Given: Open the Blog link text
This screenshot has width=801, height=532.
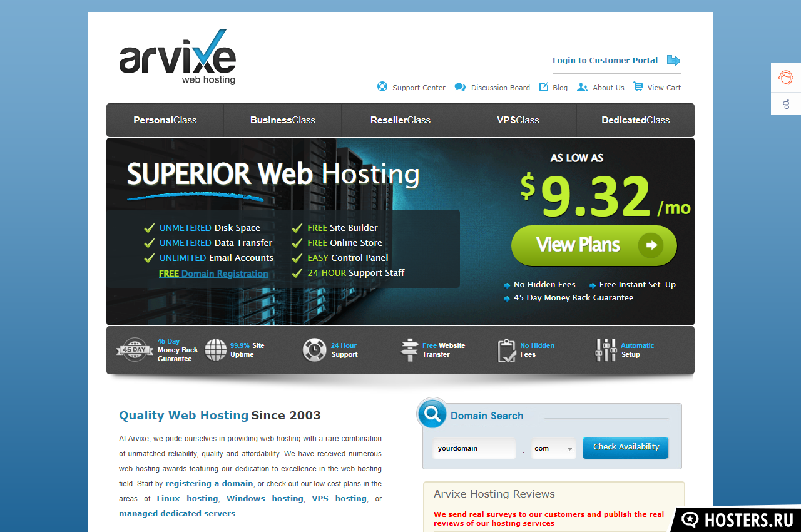Looking at the screenshot, I should click(x=560, y=88).
